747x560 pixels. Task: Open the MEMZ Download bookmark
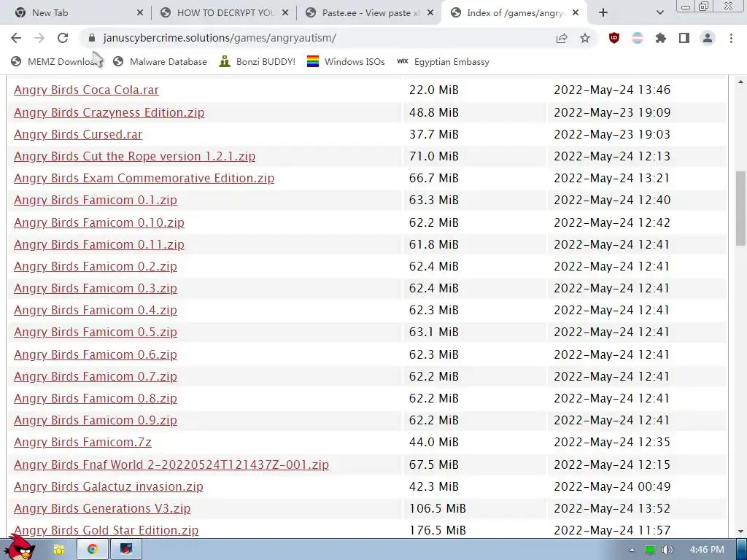56,61
